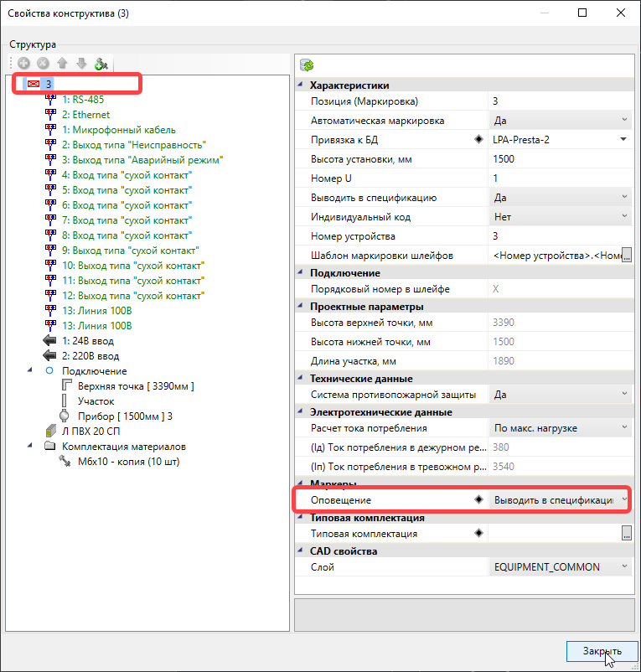
Task: Collapse the Подключение tree node
Action: (x=31, y=370)
